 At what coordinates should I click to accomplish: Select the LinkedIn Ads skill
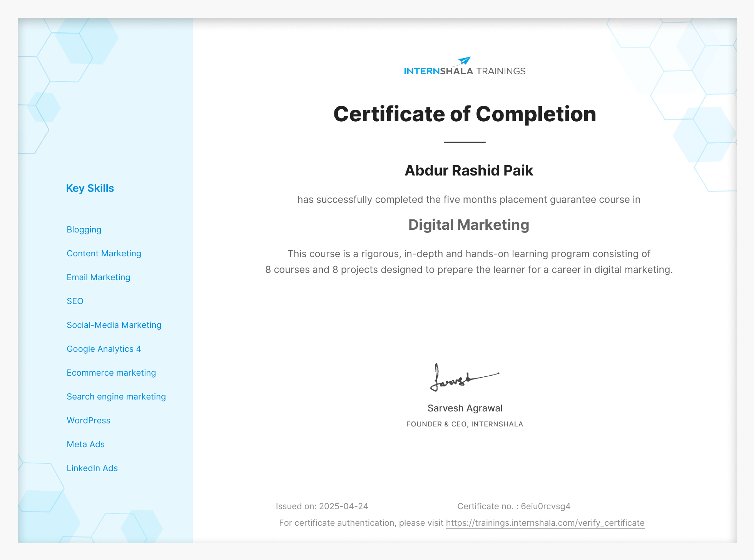[x=92, y=468]
